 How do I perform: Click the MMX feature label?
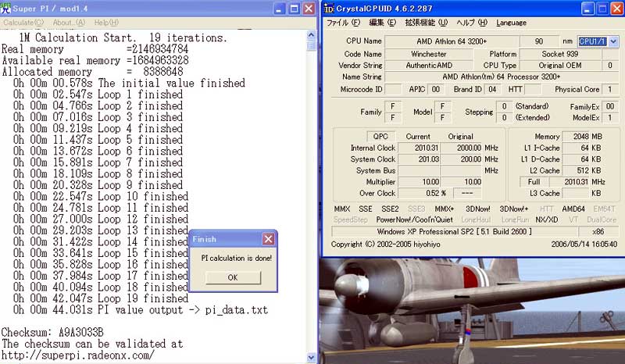click(x=342, y=209)
